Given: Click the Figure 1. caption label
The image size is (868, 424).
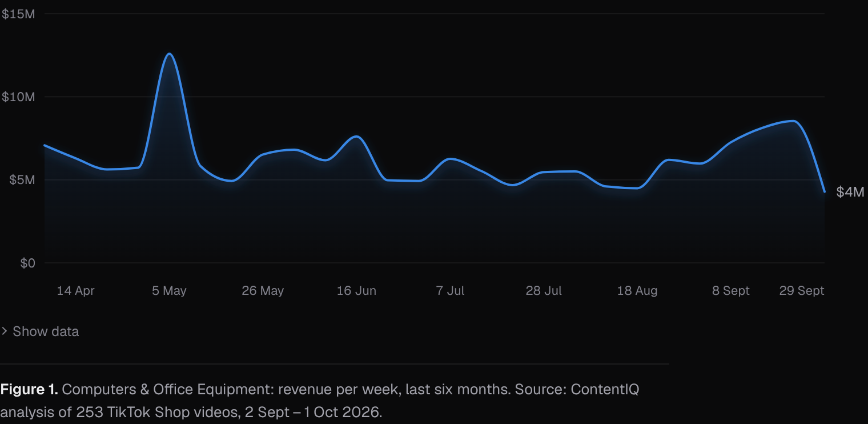Looking at the screenshot, I should click(29, 390).
